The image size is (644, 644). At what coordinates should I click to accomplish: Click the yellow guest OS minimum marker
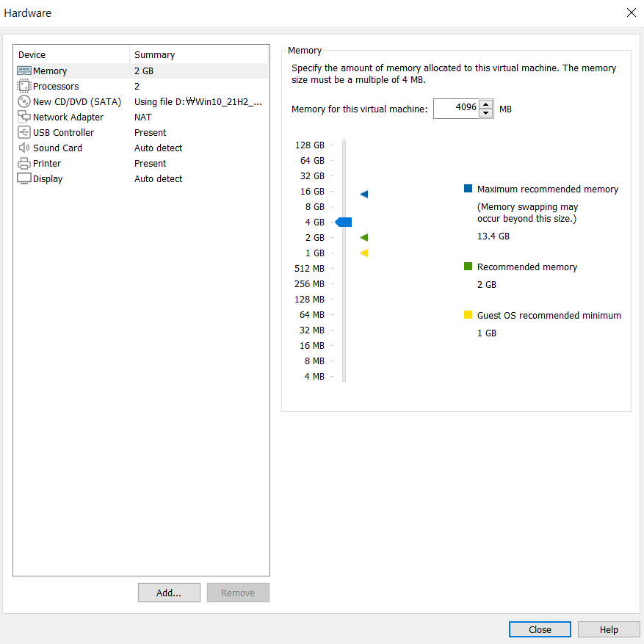(x=364, y=253)
